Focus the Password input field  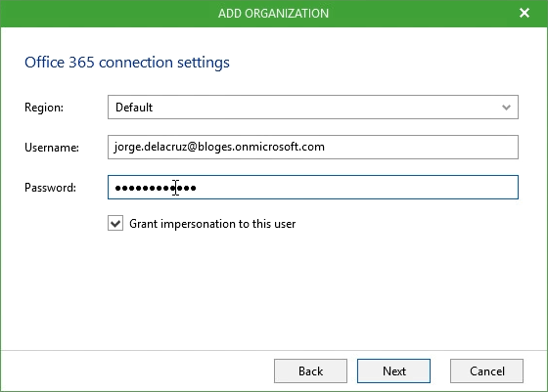coord(313,188)
